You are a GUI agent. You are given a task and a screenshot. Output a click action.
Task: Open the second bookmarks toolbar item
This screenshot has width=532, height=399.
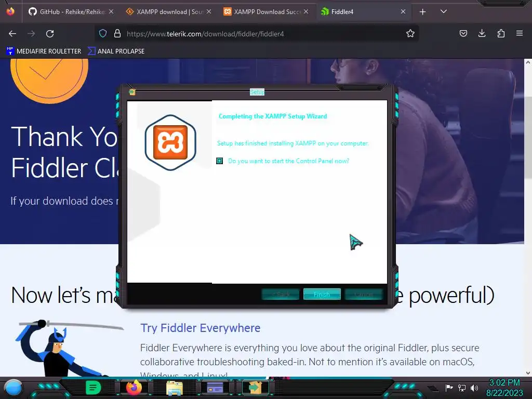point(116,51)
